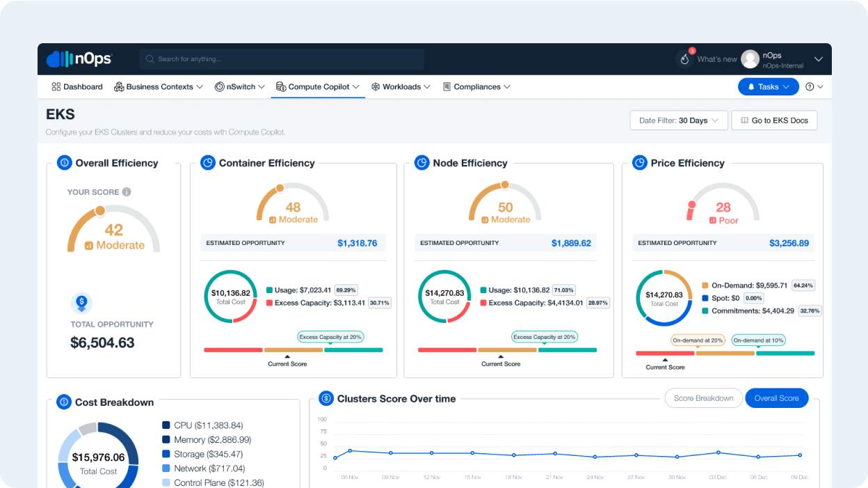
Task: Open the Business Contexts menu
Action: pos(159,87)
